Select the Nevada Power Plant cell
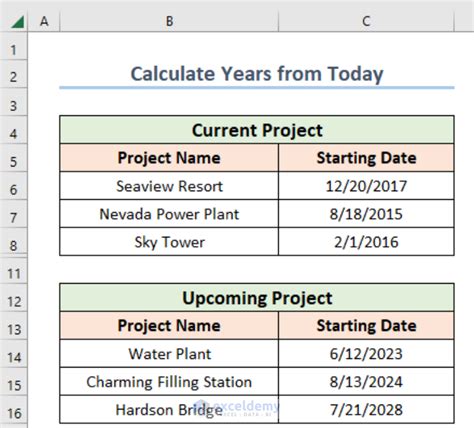This screenshot has width=474, height=428. click(169, 214)
